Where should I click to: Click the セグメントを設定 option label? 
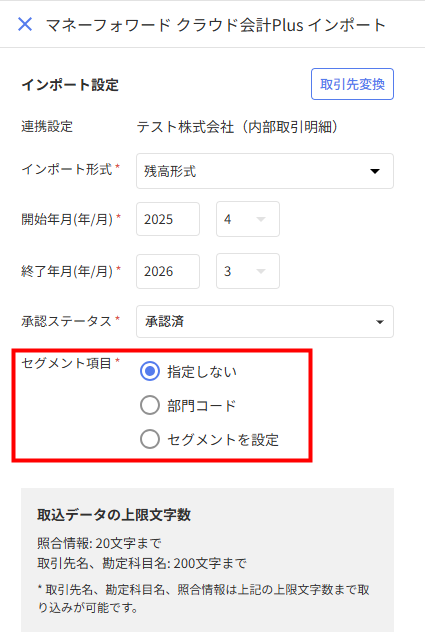[223, 440]
